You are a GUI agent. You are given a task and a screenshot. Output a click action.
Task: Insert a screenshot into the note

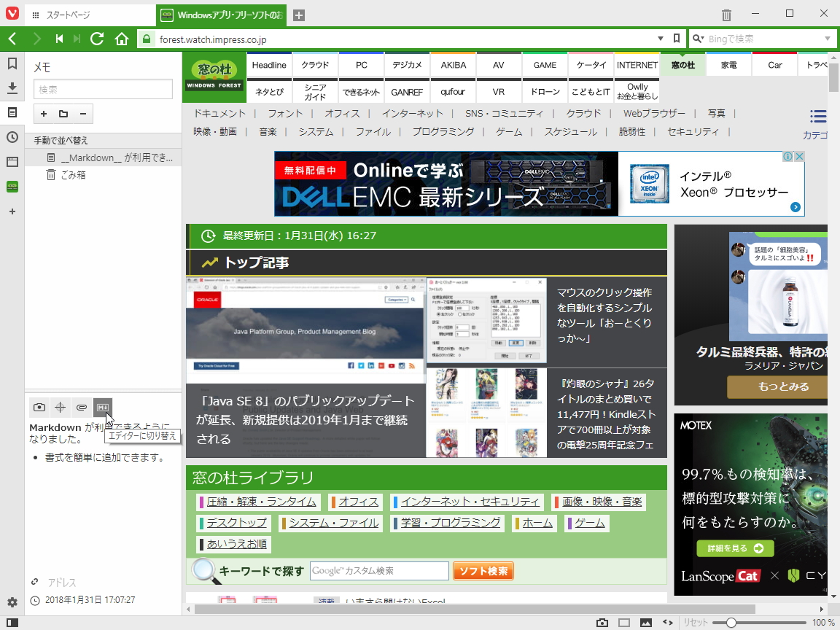(x=40, y=408)
